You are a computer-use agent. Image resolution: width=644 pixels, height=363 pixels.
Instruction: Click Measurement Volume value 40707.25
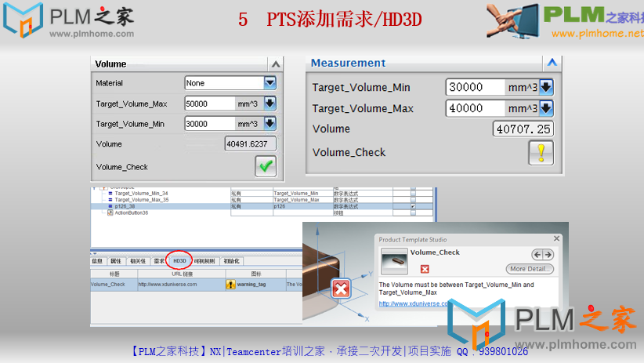523,129
